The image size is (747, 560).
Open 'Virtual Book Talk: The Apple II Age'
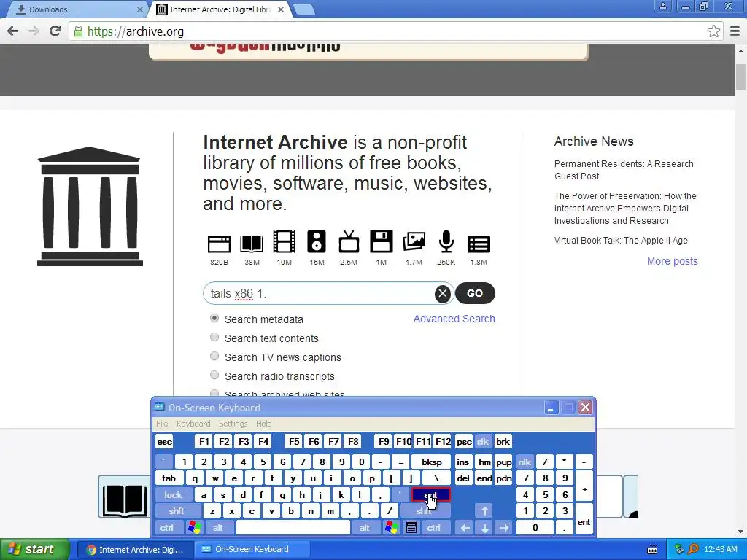tap(621, 241)
